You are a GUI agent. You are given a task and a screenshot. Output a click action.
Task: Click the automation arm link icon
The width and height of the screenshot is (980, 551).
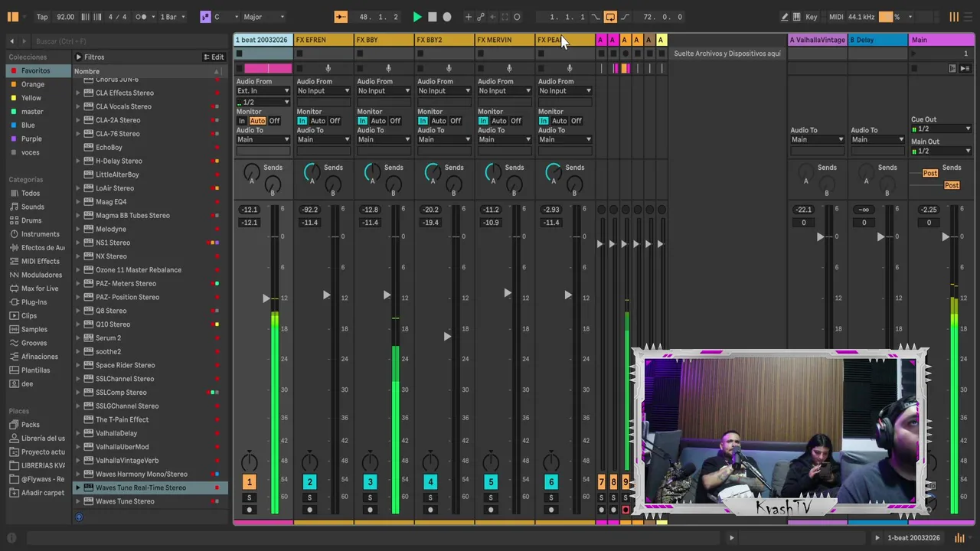point(481,17)
